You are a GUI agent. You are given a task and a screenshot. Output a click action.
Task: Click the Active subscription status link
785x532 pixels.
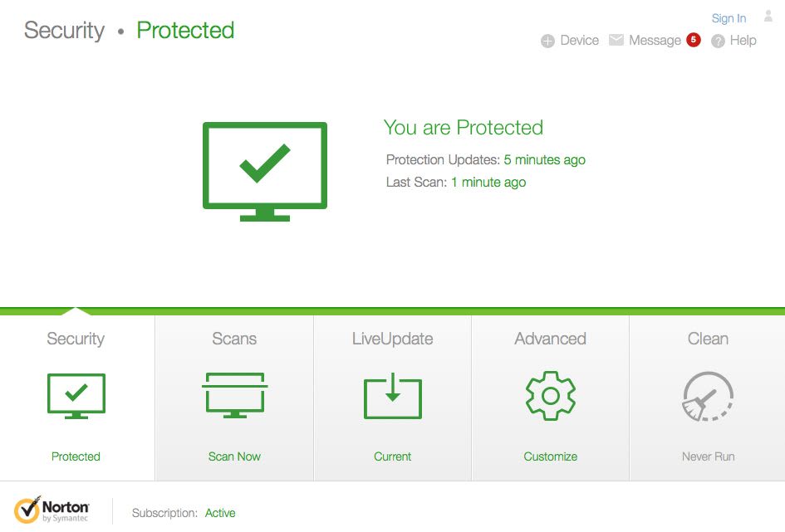pyautogui.click(x=220, y=513)
